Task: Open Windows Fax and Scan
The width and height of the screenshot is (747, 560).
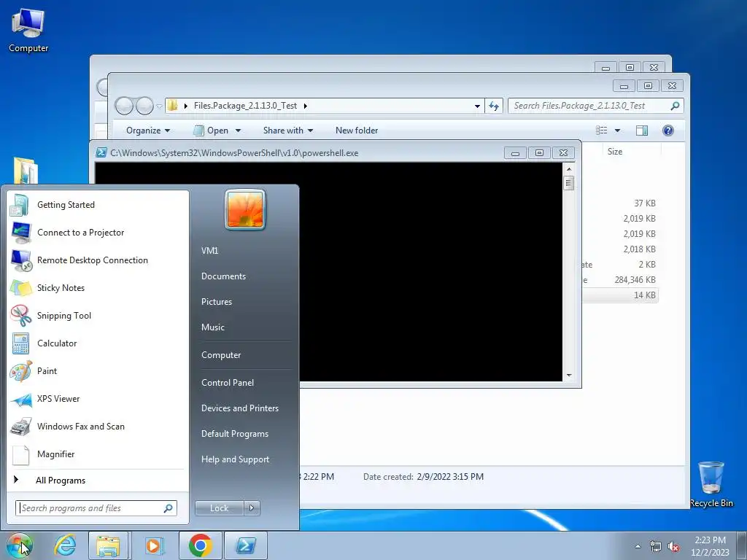Action: coord(98,426)
